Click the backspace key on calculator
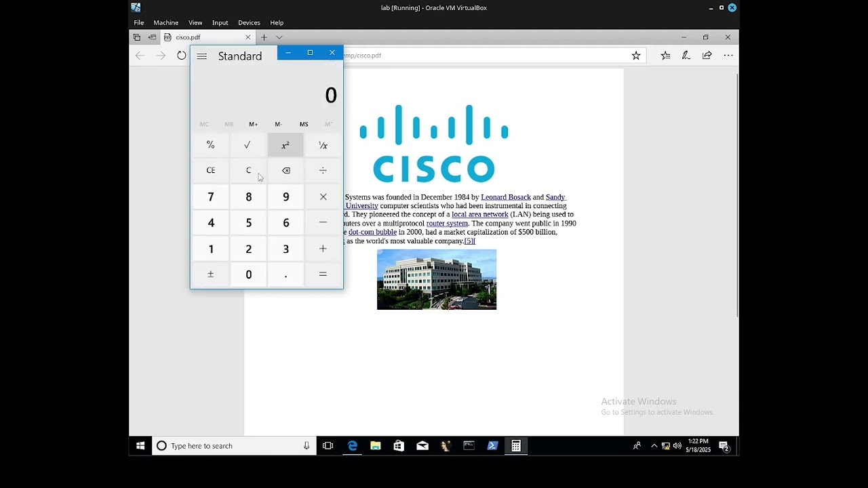The height and width of the screenshot is (488, 868). pyautogui.click(x=285, y=171)
